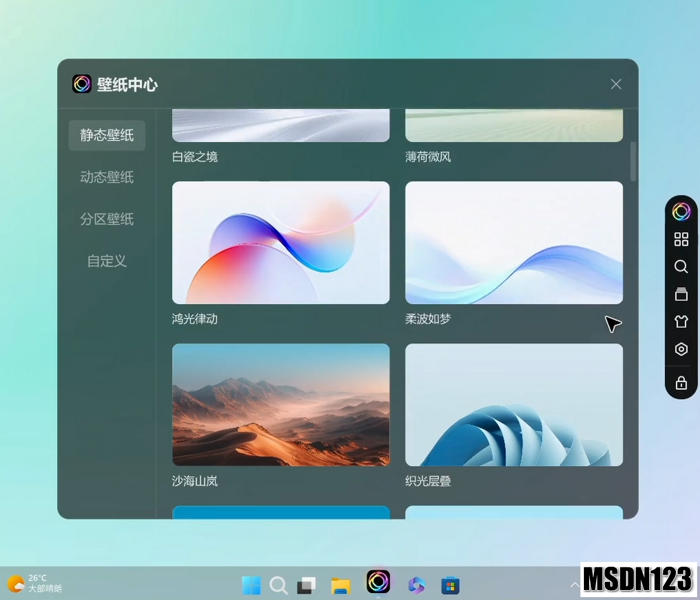Click the wallpaper app icon on the taskbar
This screenshot has width=700, height=600.
click(x=378, y=582)
